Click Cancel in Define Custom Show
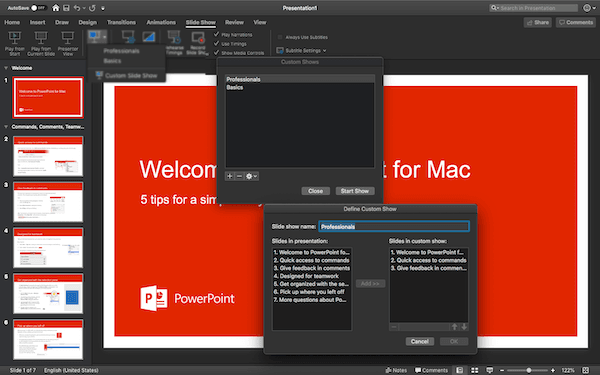 pos(420,341)
